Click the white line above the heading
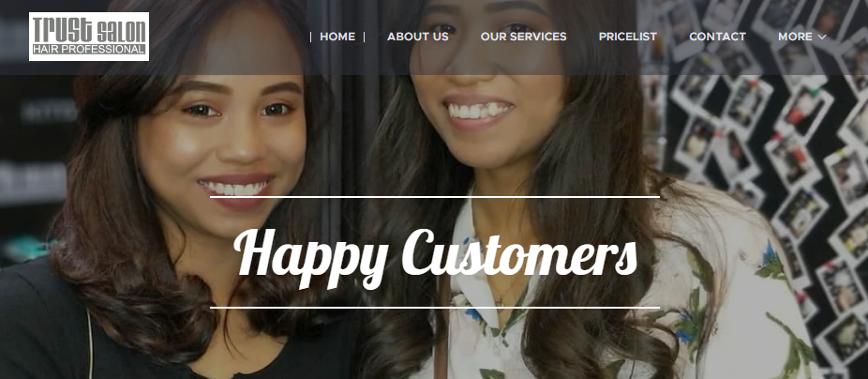Image resolution: width=868 pixels, height=379 pixels. (x=435, y=197)
